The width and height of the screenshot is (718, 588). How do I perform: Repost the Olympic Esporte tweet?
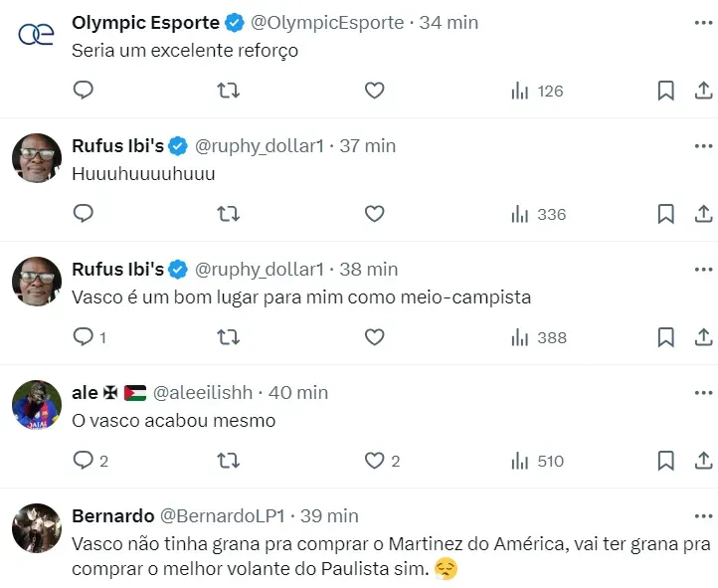coord(228,91)
